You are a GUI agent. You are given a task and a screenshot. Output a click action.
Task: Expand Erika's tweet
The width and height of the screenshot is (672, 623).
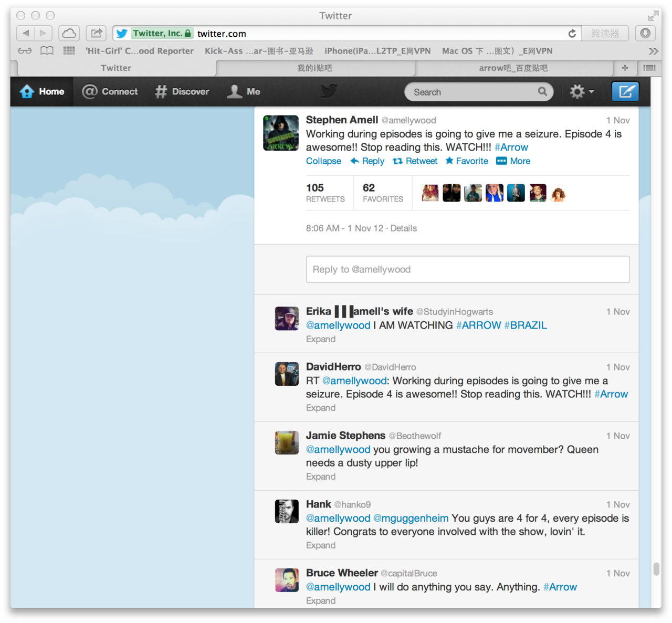point(321,339)
